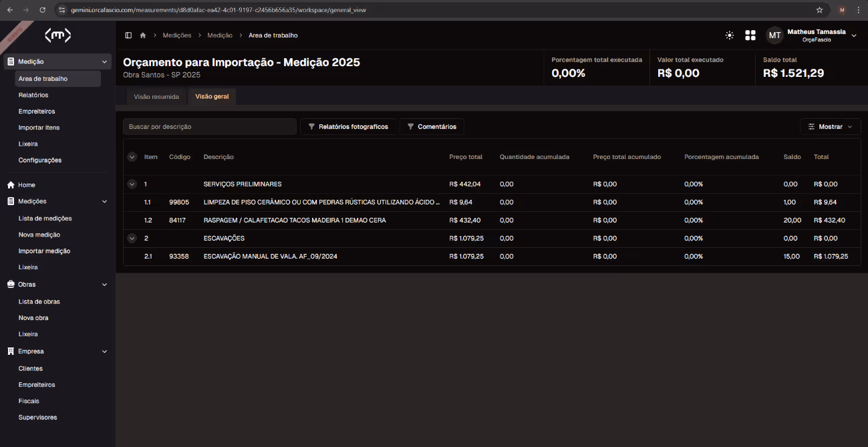Open the MT user avatar
This screenshot has width=868, height=447.
[x=775, y=35]
